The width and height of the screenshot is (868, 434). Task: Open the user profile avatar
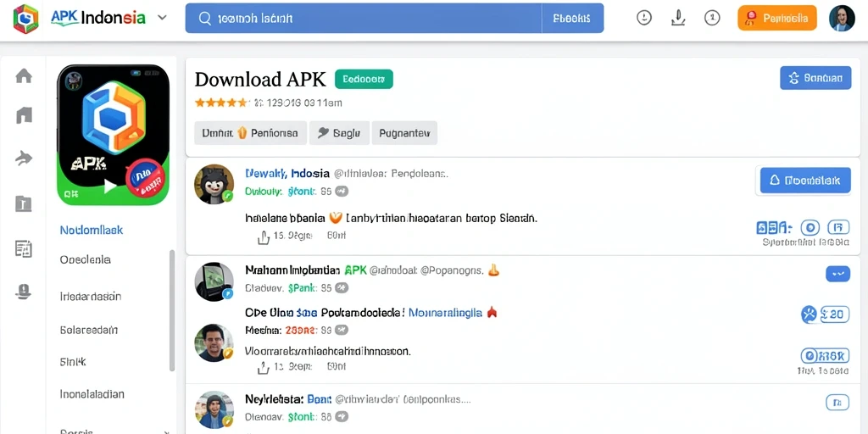click(x=842, y=19)
